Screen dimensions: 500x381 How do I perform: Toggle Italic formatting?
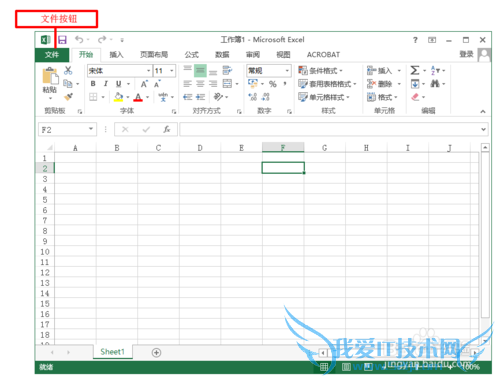pos(106,84)
